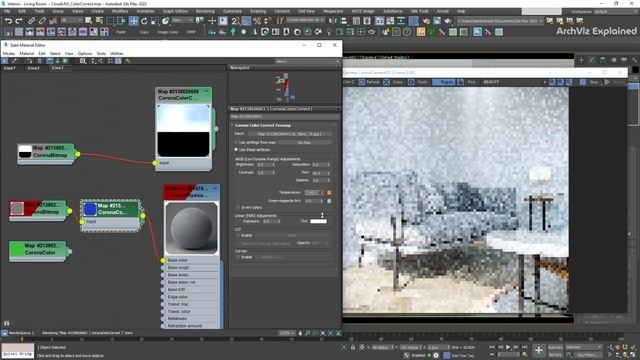
Task: Select the sphere material preview thumbnail
Action: point(191,228)
